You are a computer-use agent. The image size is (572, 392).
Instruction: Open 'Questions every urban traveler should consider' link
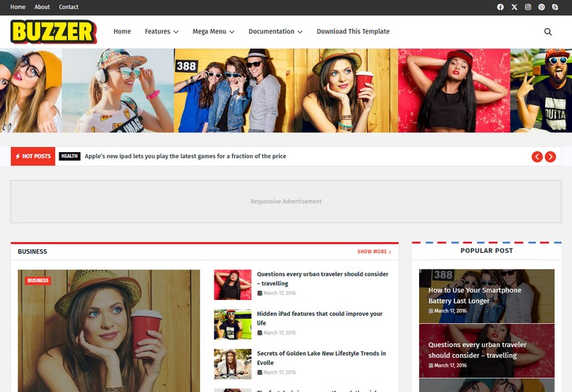[323, 278]
